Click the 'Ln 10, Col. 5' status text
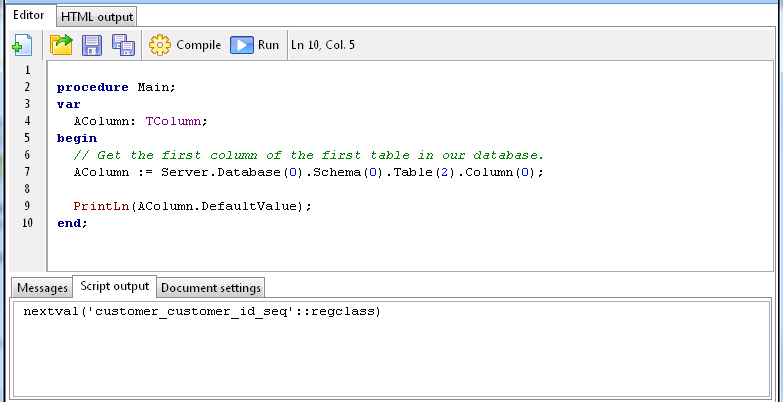The width and height of the screenshot is (783, 402). pos(323,45)
